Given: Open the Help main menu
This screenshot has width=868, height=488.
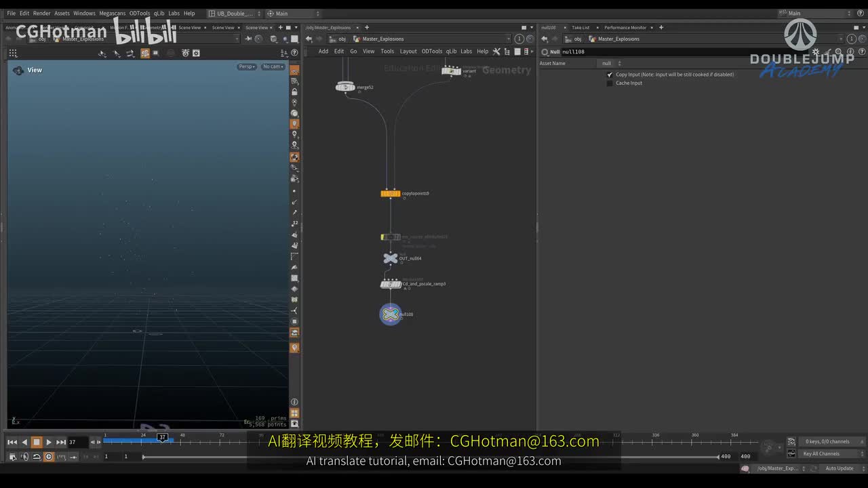Looking at the screenshot, I should coord(189,13).
